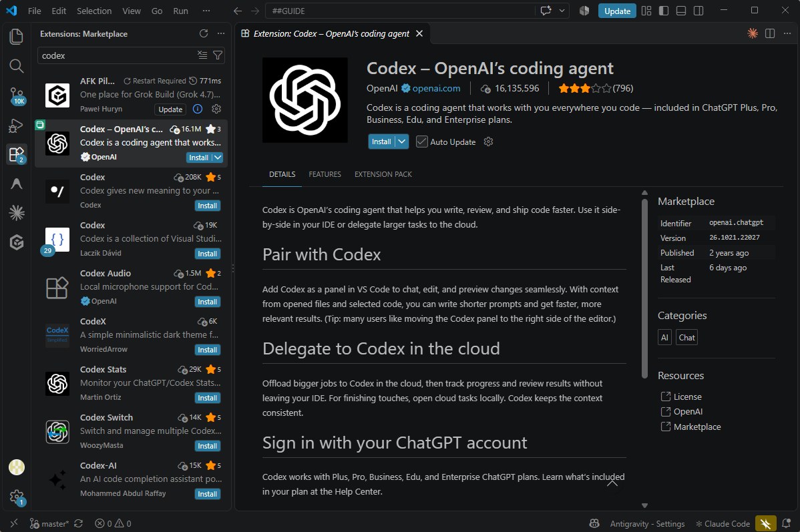Image resolution: width=800 pixels, height=532 pixels.
Task: Open the openai.com publisher link
Action: (436, 88)
